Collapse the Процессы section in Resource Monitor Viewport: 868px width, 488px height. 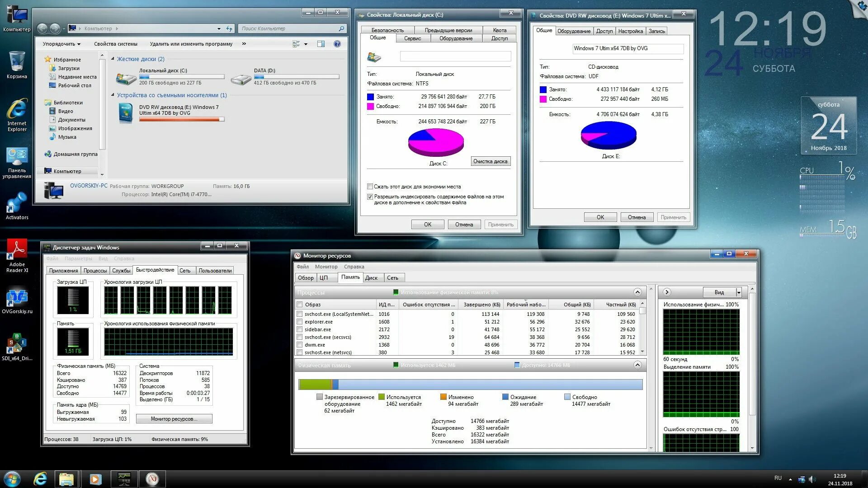click(x=637, y=292)
